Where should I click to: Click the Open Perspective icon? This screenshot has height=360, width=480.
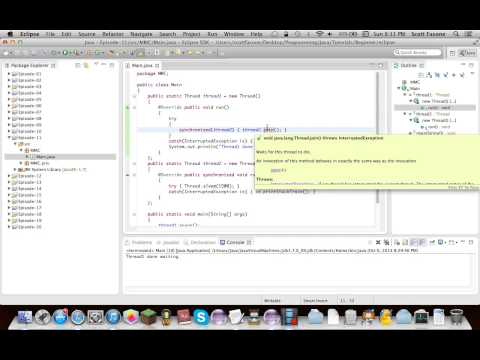coord(452,53)
